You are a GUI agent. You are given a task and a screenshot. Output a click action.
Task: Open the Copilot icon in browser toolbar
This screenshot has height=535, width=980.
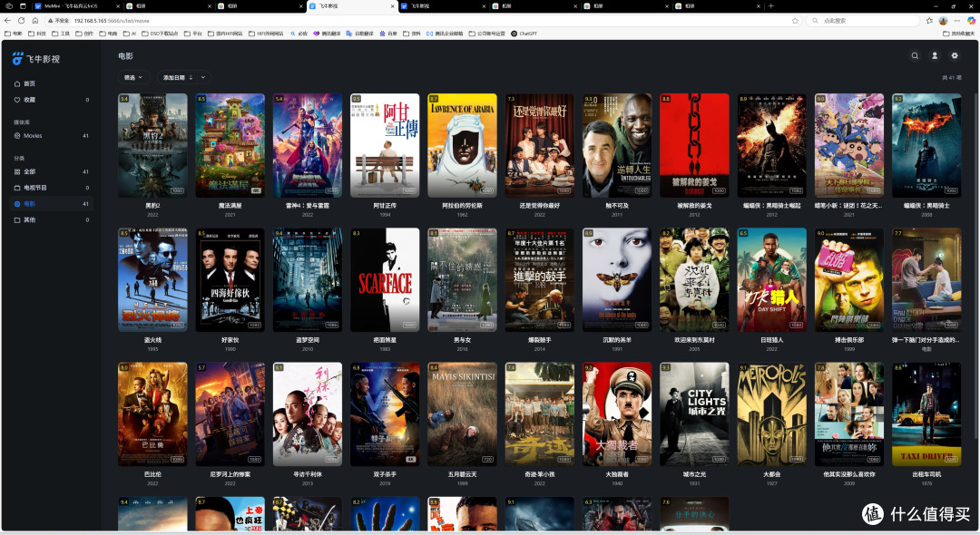[x=971, y=21]
